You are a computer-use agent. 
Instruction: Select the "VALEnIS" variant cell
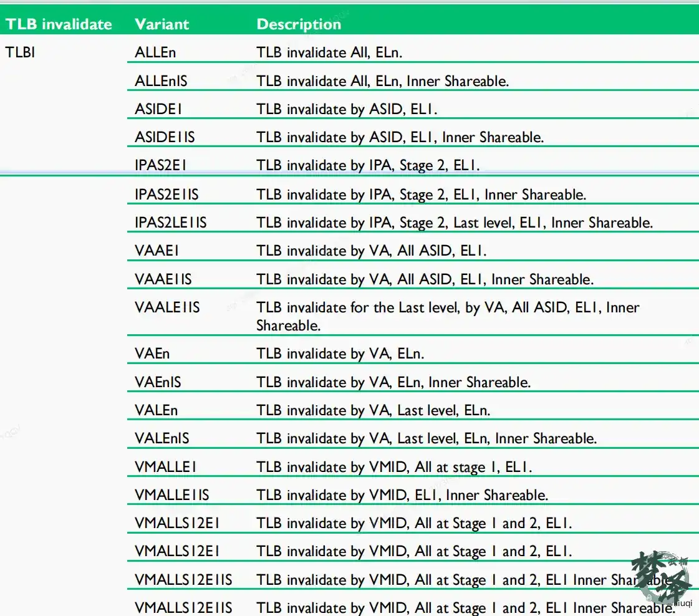coord(162,438)
